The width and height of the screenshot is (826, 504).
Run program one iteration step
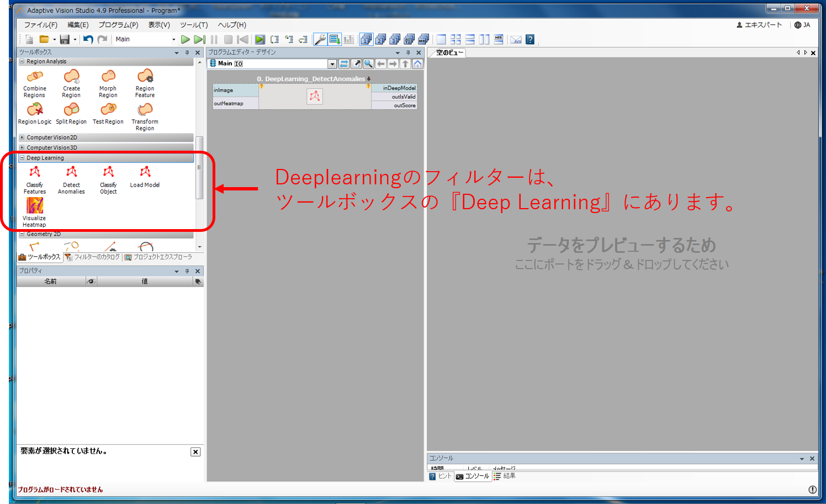pos(199,39)
